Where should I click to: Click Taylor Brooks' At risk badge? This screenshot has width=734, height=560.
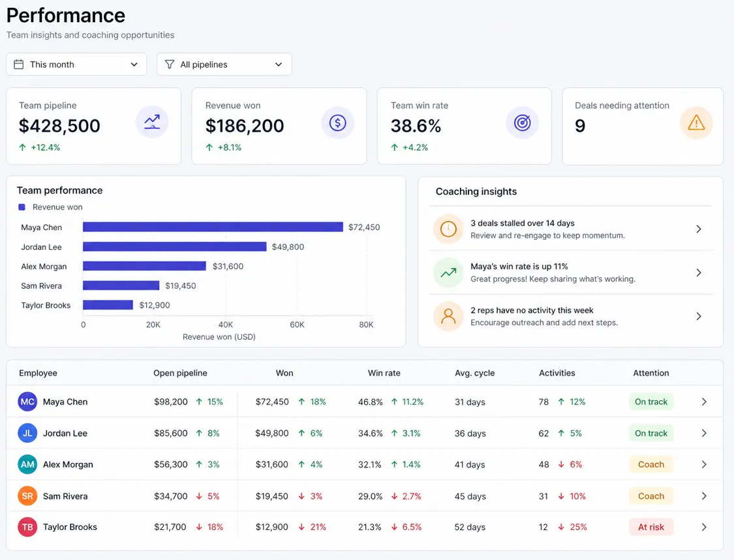pyautogui.click(x=651, y=527)
